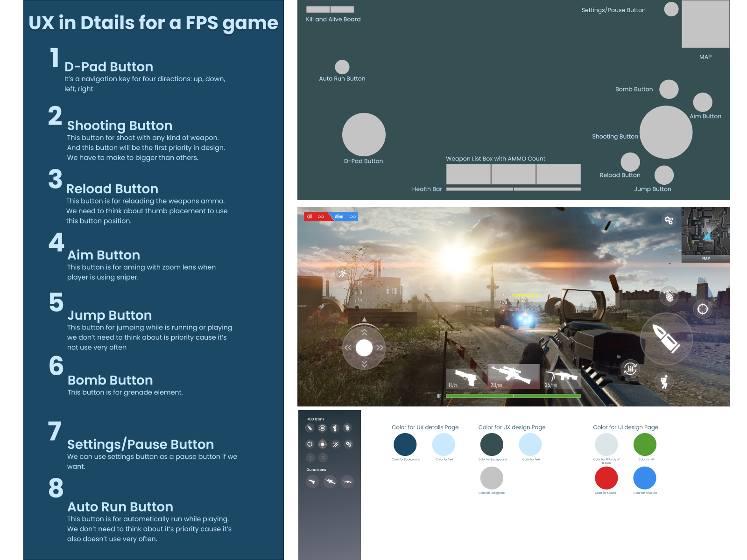Click the SMG icon in Guns Icons
The image size is (747, 560).
(x=347, y=482)
